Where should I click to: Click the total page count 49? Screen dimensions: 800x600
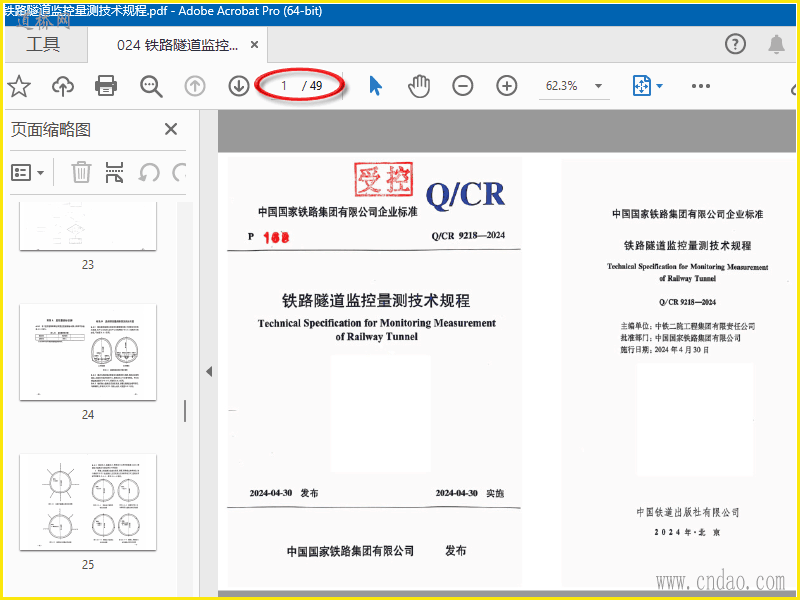[x=316, y=86]
